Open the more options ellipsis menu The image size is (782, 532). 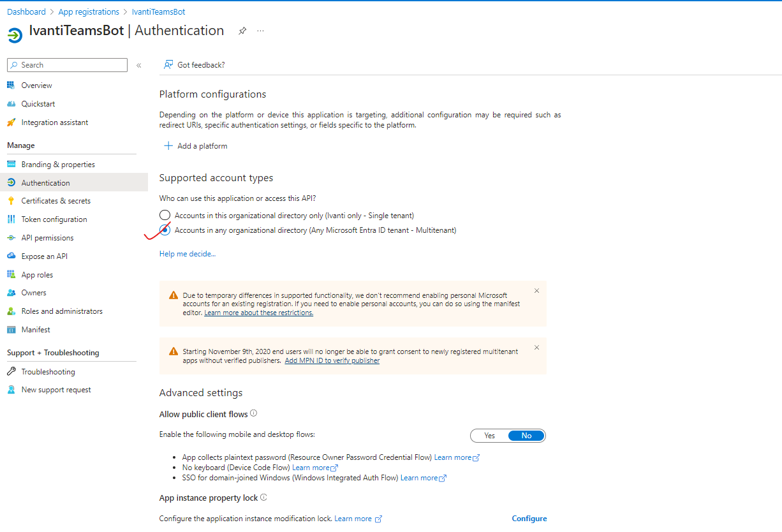(x=260, y=31)
